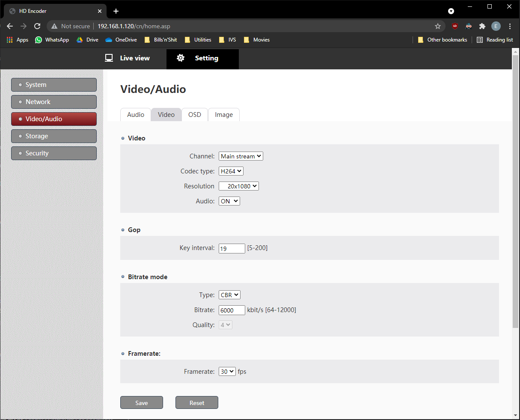Open the Apps bookmark shortcut
520x420 pixels.
point(18,40)
